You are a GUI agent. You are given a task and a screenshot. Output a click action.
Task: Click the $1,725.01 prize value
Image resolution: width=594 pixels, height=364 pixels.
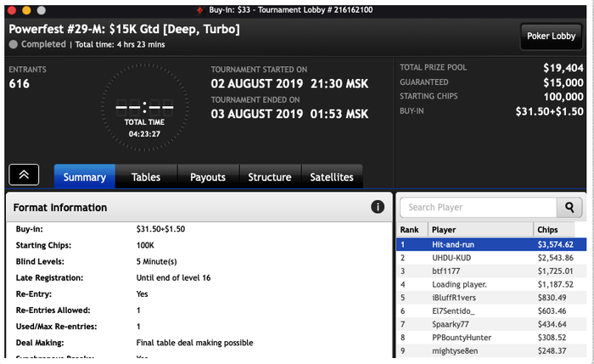click(x=555, y=271)
